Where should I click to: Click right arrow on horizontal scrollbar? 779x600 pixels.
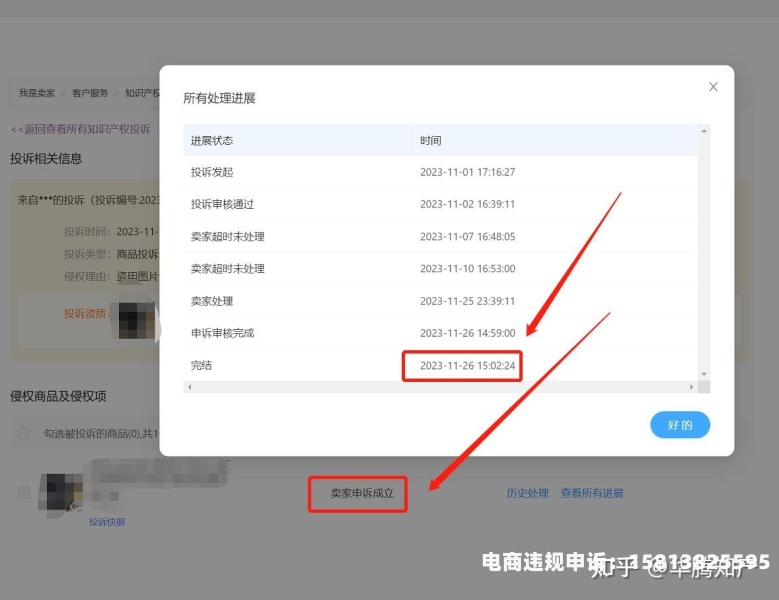click(x=692, y=387)
